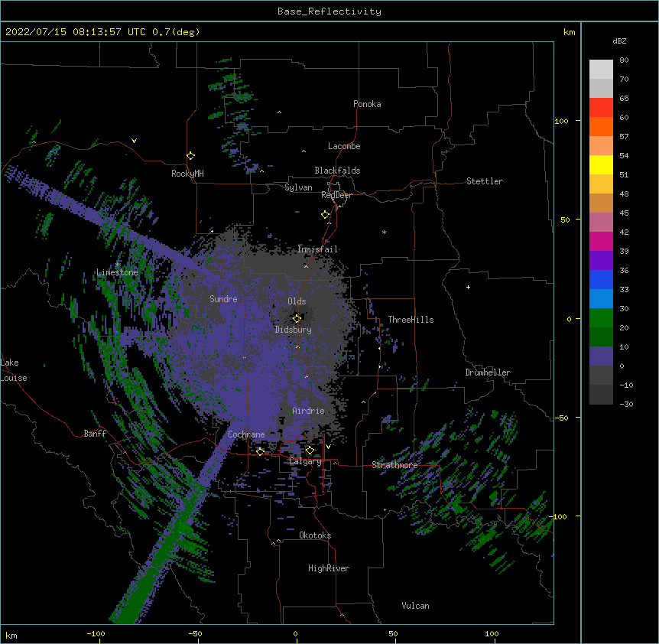The width and height of the screenshot is (659, 644).
Task: Select the purple 36-39 dBZ legend swatch
Action: point(601,261)
